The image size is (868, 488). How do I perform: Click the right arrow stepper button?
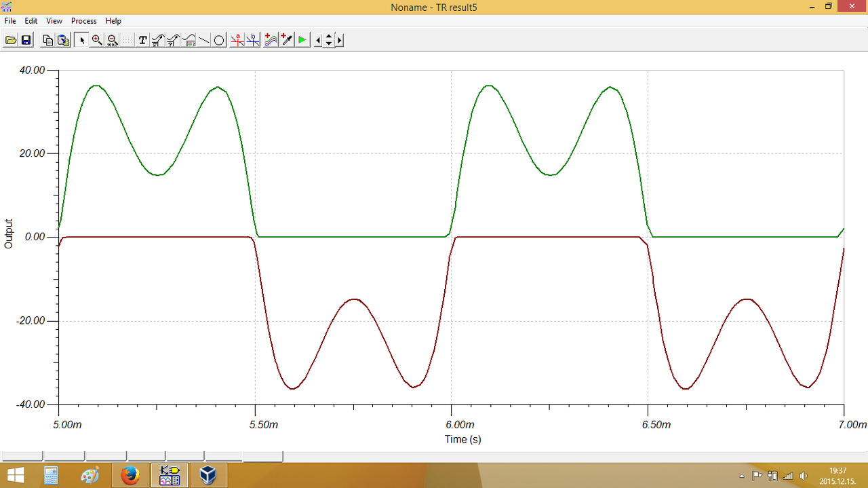pyautogui.click(x=340, y=40)
